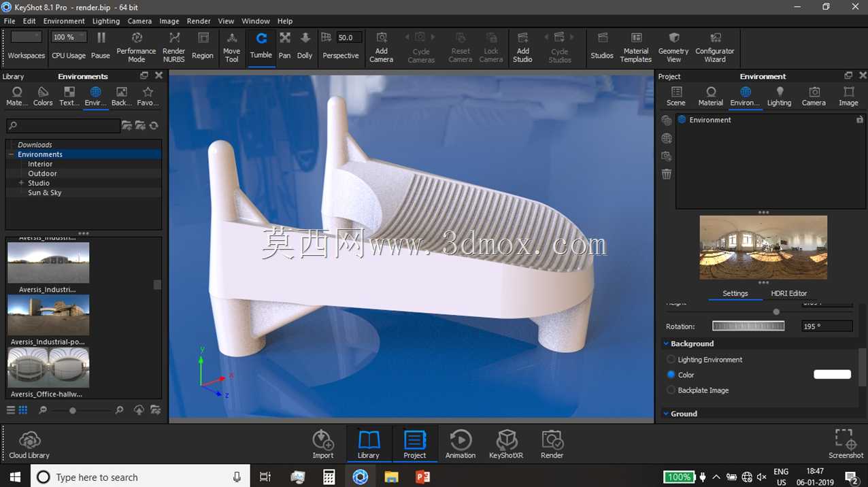Take a Screenshot of the real-time view
This screenshot has height=487, width=868.
coord(846,445)
